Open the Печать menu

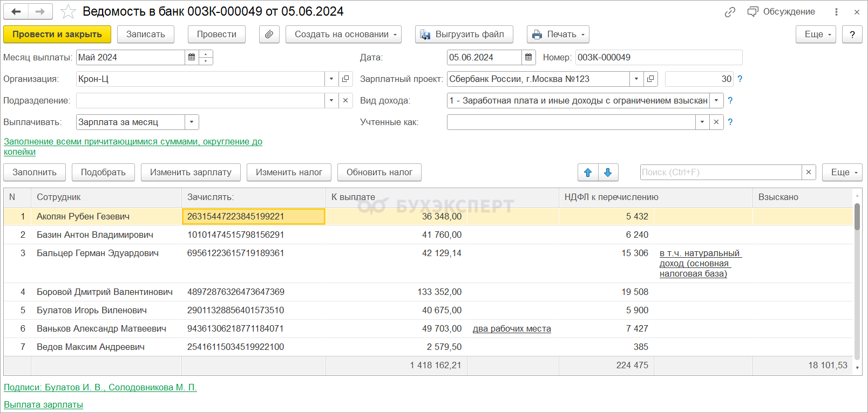click(558, 35)
